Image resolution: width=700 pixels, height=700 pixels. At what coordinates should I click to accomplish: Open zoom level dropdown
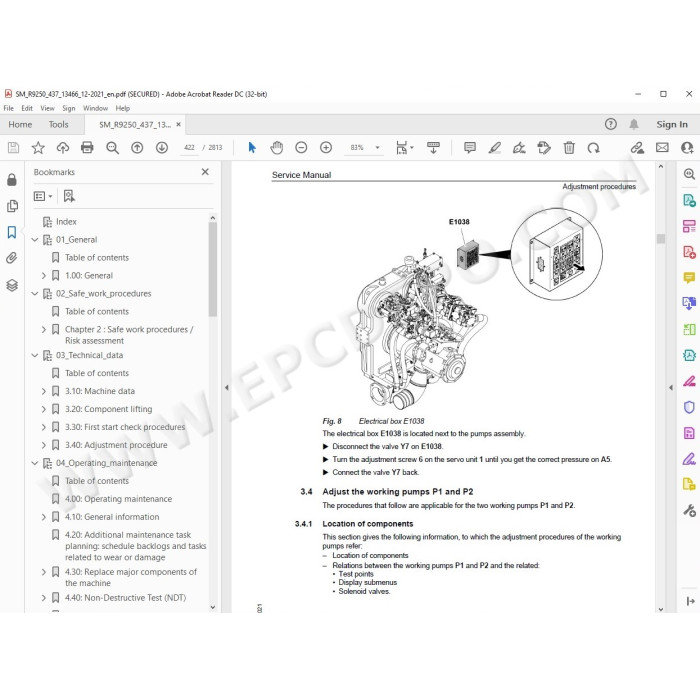[377, 148]
